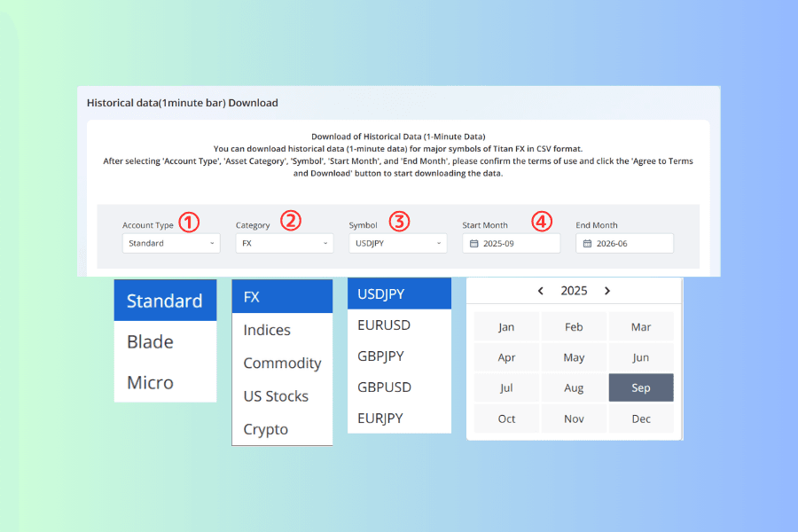Go to previous year in month picker
Screen dimensions: 798x532
click(541, 291)
